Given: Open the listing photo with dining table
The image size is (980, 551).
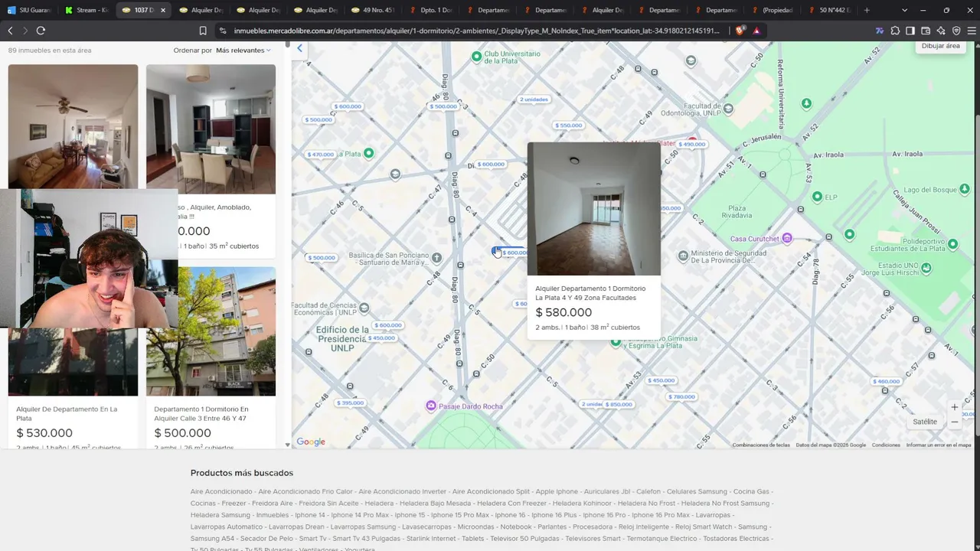Looking at the screenshot, I should 211,129.
